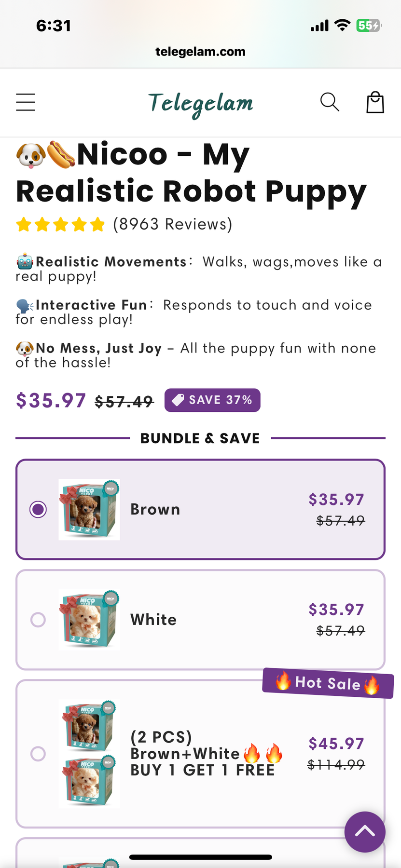Tap the five-star rating
Viewport: 401px width, 868px height.
tap(60, 224)
